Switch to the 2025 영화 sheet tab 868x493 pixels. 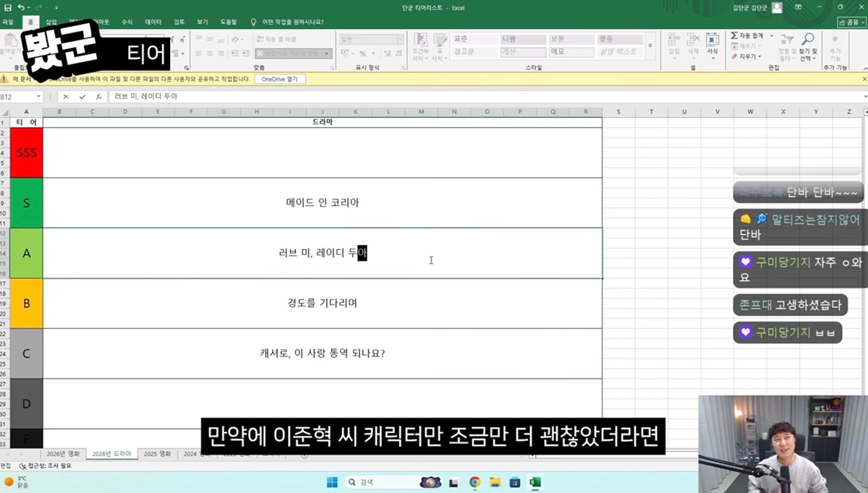tap(157, 454)
